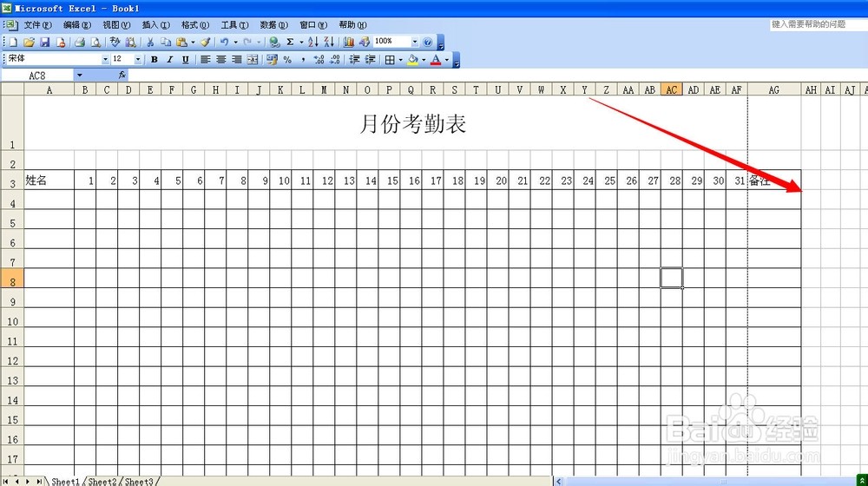Save the workbook with the floppy disk icon
Image resolution: width=868 pixels, height=486 pixels.
pyautogui.click(x=45, y=42)
